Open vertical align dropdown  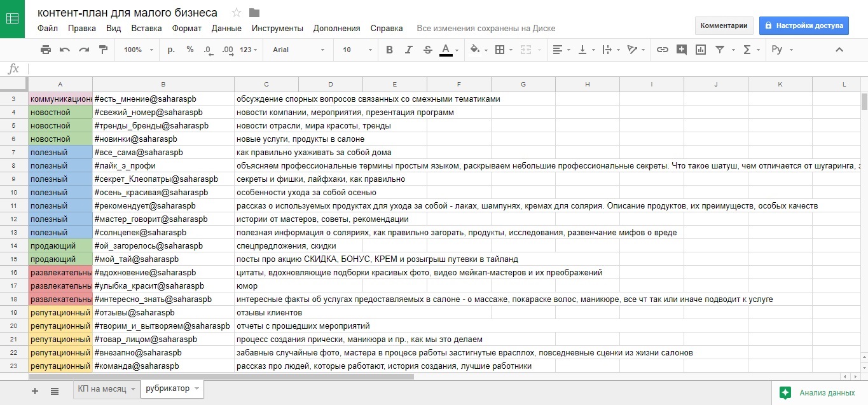click(586, 50)
